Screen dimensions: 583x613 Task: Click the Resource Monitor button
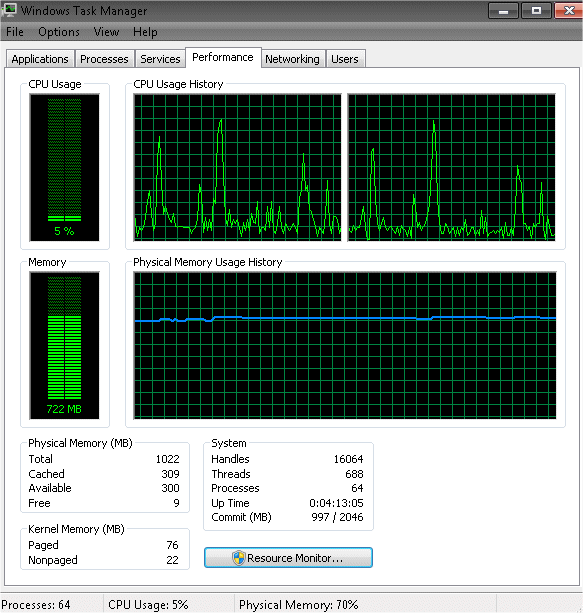click(288, 557)
